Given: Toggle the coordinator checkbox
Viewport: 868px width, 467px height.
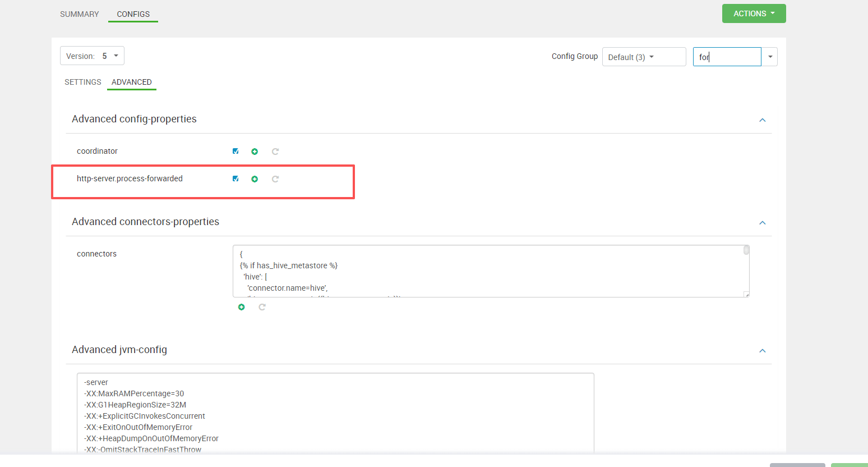Looking at the screenshot, I should 236,151.
